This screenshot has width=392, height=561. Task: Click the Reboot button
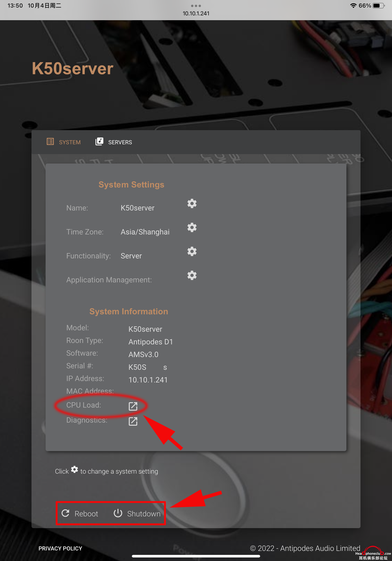(80, 513)
